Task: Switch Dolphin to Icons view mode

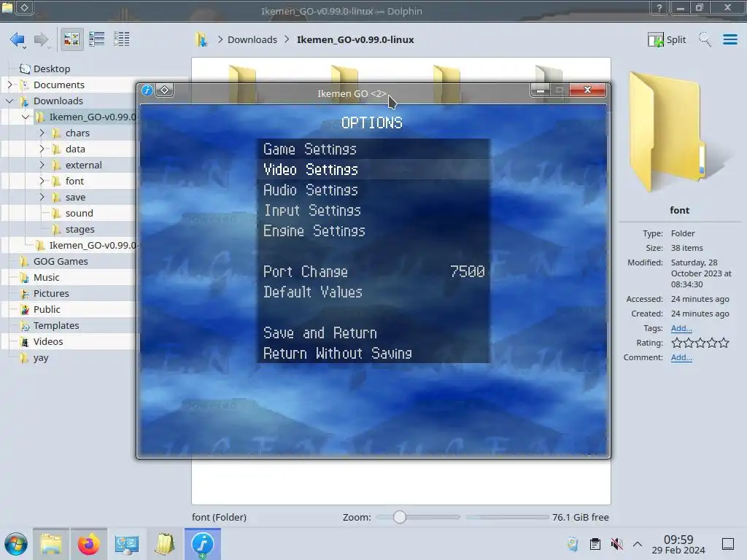Action: 71,39
